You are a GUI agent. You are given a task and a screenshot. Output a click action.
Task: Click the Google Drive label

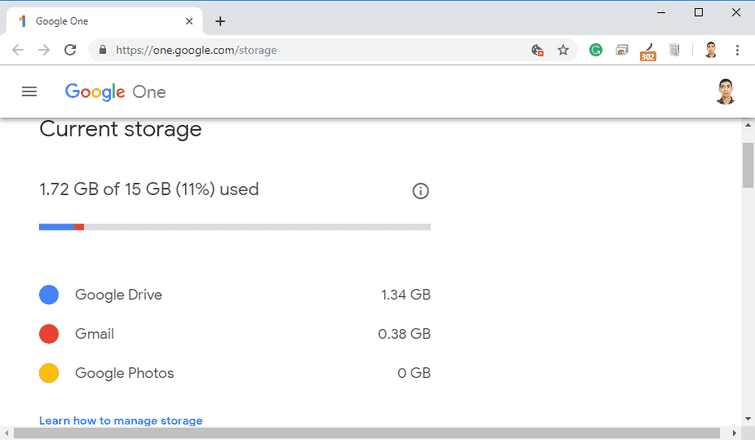[118, 295]
